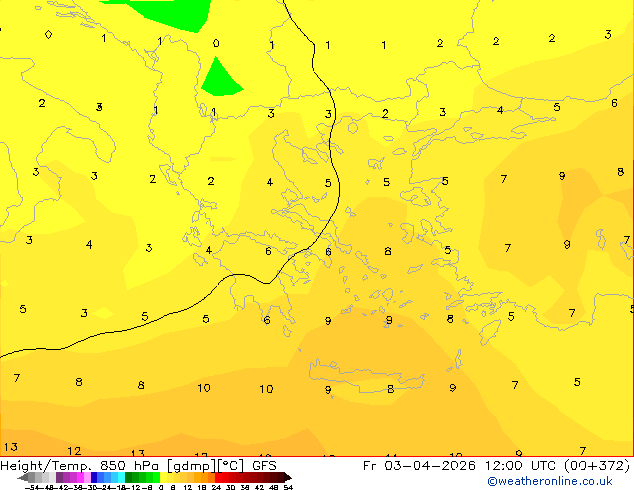Open the weatheronline.co.uk copyright link

point(550,481)
